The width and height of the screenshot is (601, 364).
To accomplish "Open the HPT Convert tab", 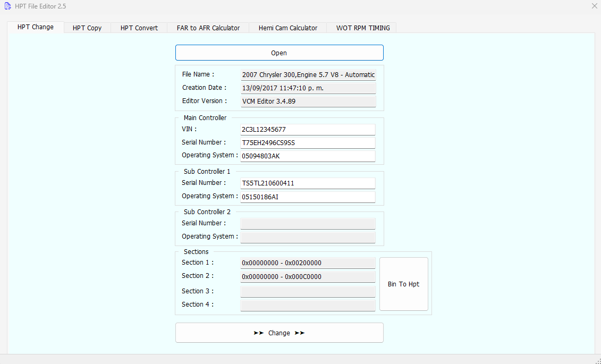I will pyautogui.click(x=139, y=28).
